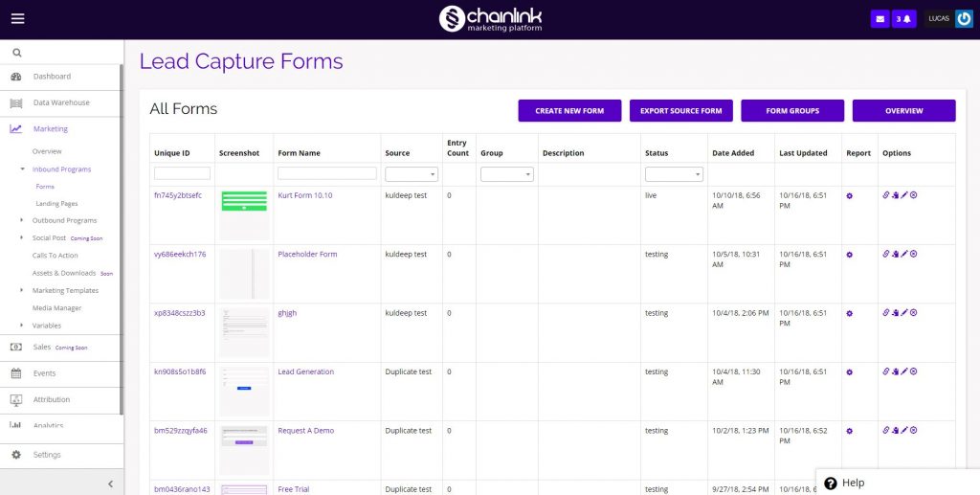Duplicate Kurt Form 10.10 via clone icon
This screenshot has height=495, width=980.
pos(895,195)
